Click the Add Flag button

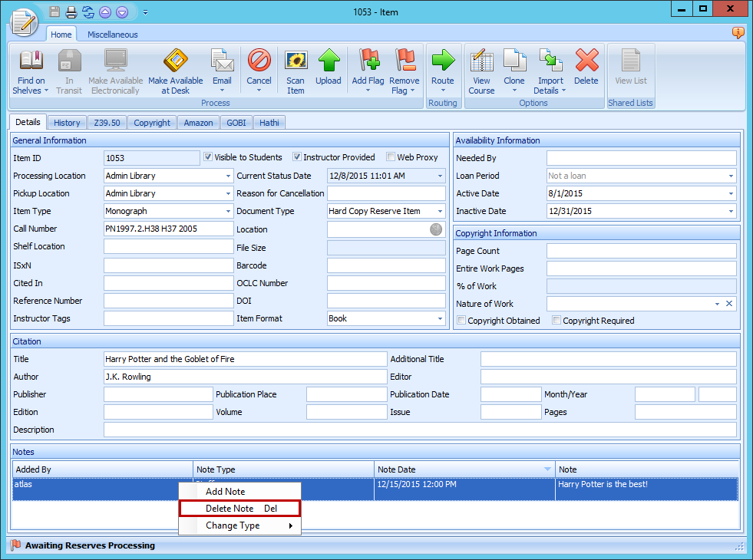368,69
